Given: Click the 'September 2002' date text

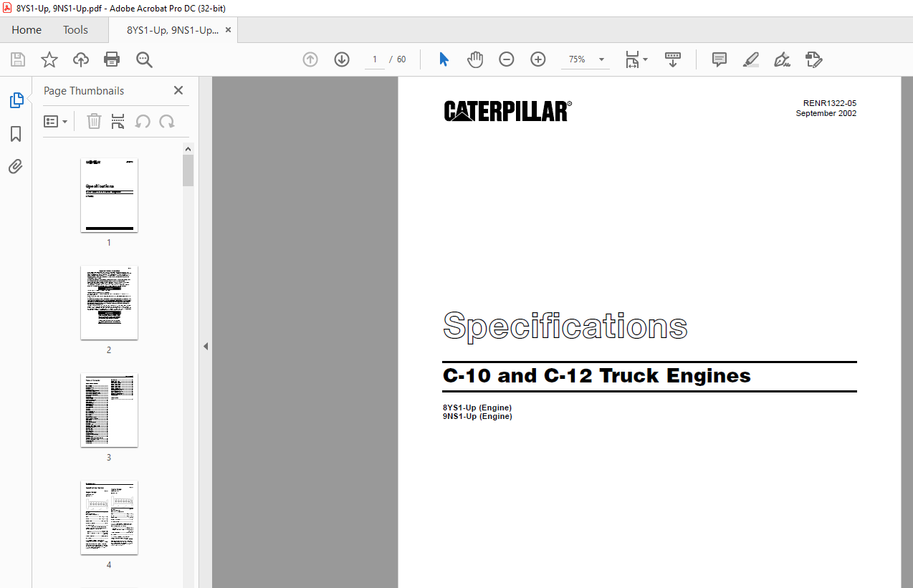Looking at the screenshot, I should click(x=826, y=113).
